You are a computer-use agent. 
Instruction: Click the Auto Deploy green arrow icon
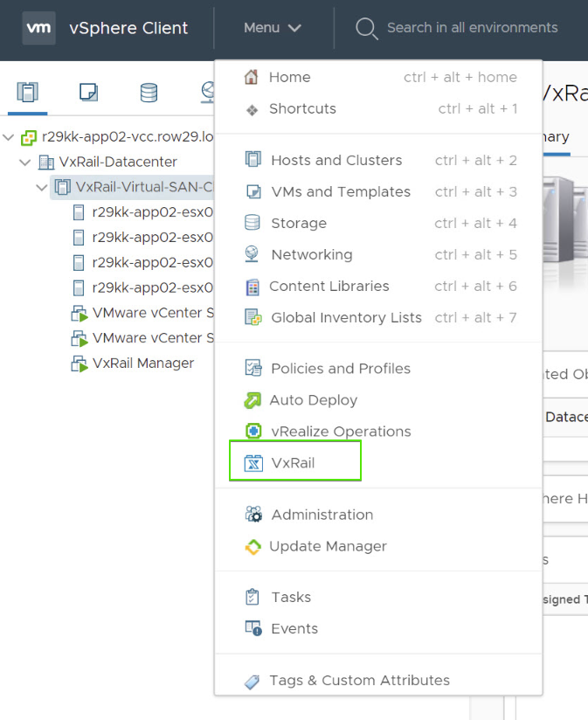(x=252, y=400)
